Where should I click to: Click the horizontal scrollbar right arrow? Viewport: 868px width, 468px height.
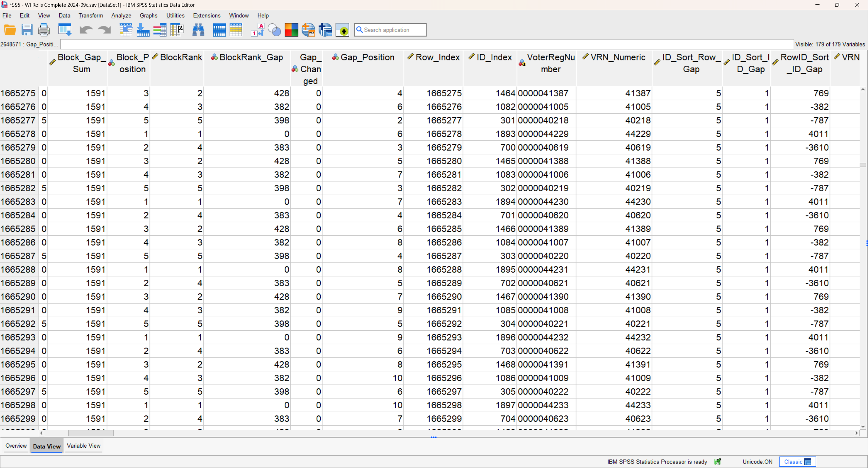[x=856, y=433]
